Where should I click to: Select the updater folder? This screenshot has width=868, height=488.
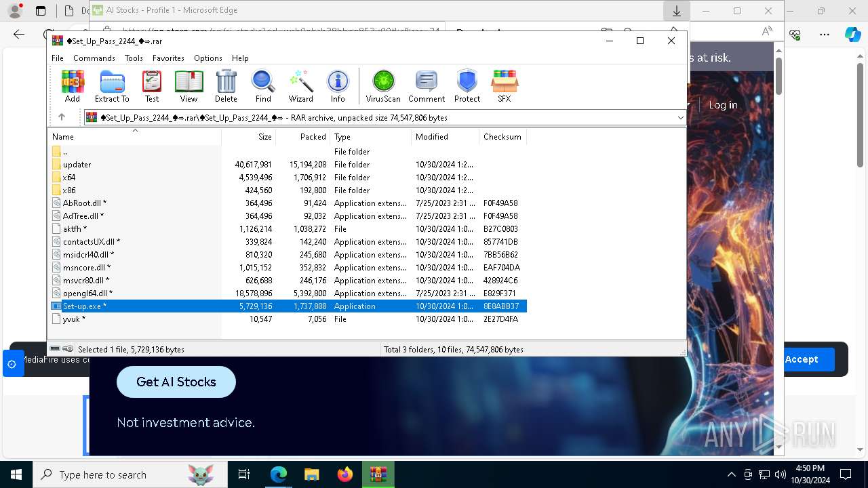point(288,165)
